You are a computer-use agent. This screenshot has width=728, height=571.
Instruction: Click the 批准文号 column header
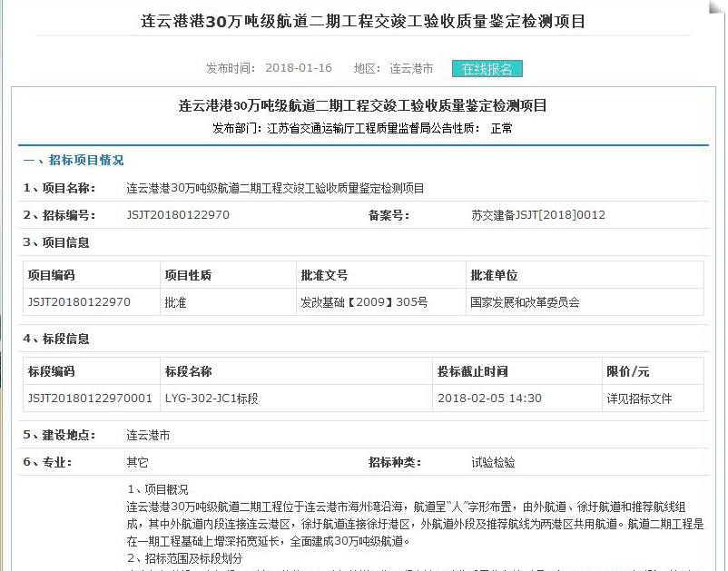tap(323, 275)
